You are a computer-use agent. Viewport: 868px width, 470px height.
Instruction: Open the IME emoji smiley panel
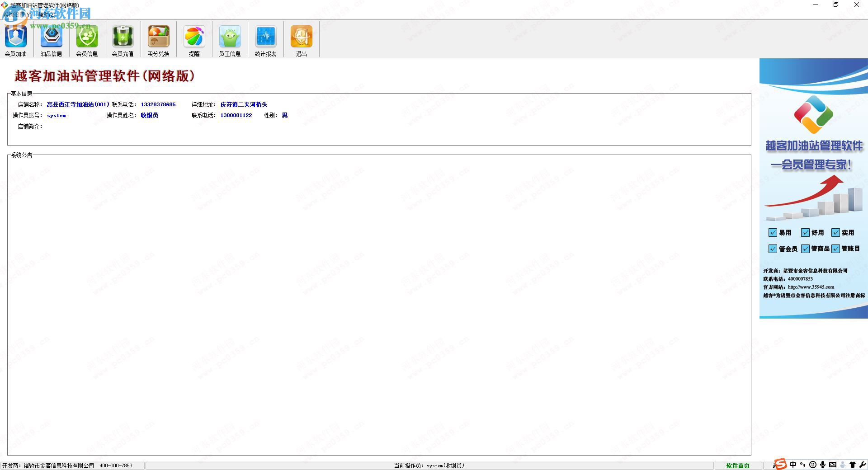point(813,465)
